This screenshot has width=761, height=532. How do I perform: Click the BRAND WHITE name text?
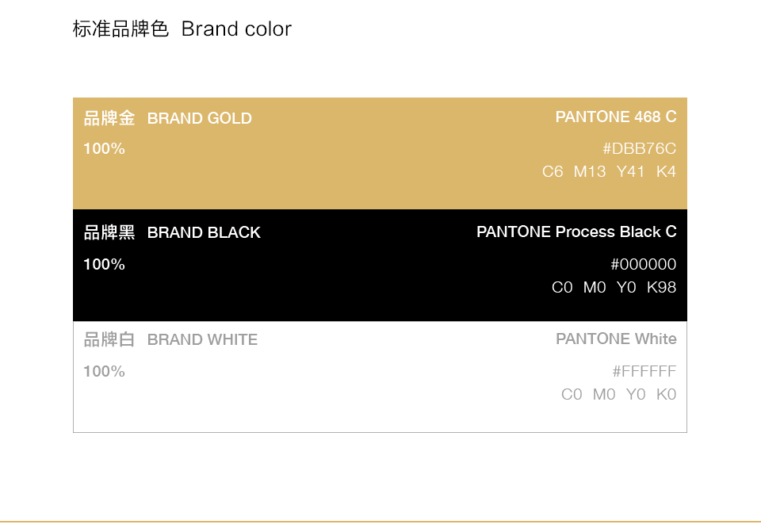(x=202, y=340)
